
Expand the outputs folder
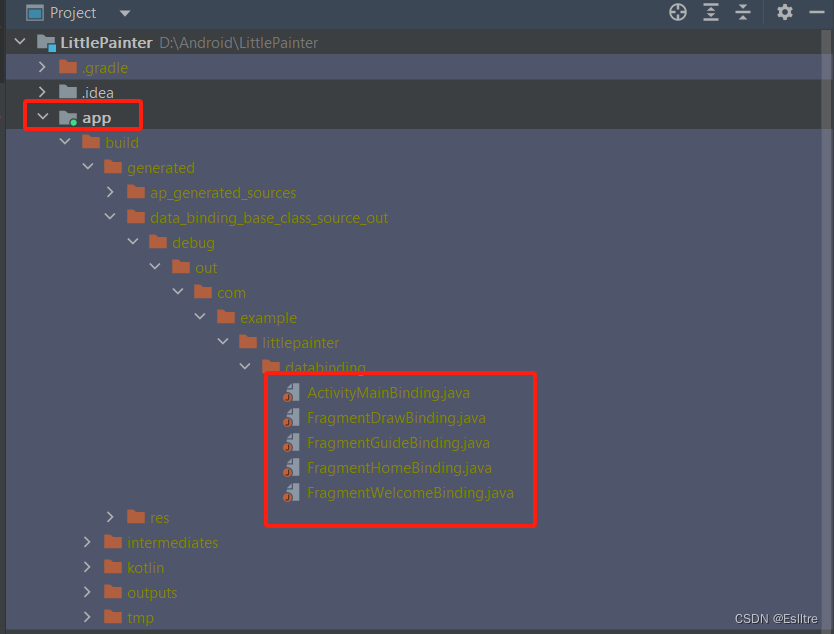tap(88, 592)
